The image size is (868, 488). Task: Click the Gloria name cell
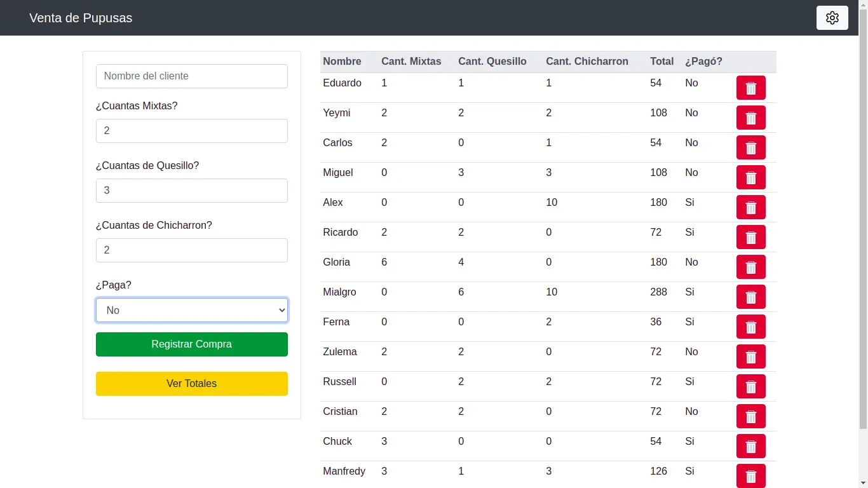pos(336,262)
